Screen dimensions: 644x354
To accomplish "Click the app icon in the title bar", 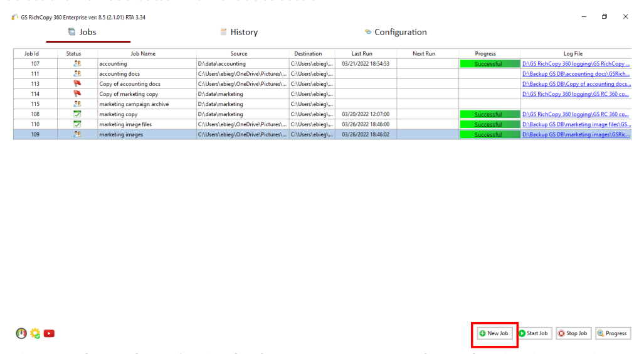I will click(x=15, y=17).
